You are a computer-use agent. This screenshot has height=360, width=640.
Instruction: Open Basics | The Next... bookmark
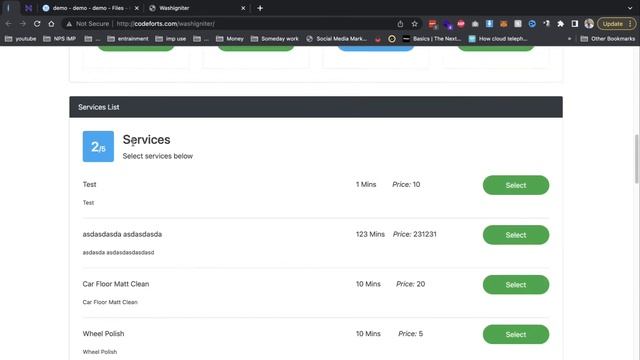coord(431,39)
